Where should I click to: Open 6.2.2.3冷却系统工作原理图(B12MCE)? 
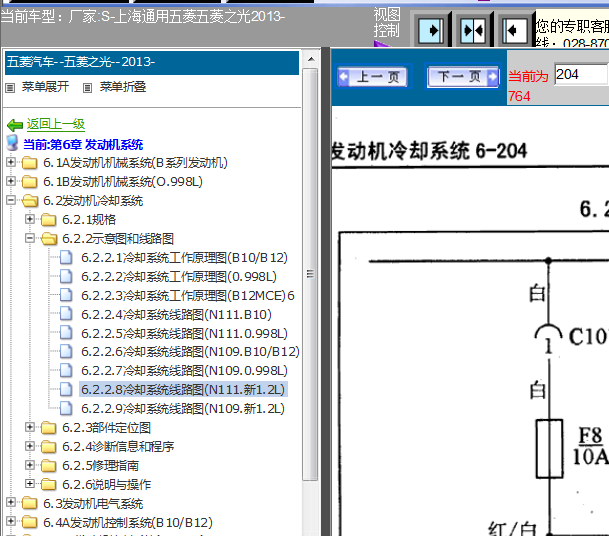click(x=188, y=296)
